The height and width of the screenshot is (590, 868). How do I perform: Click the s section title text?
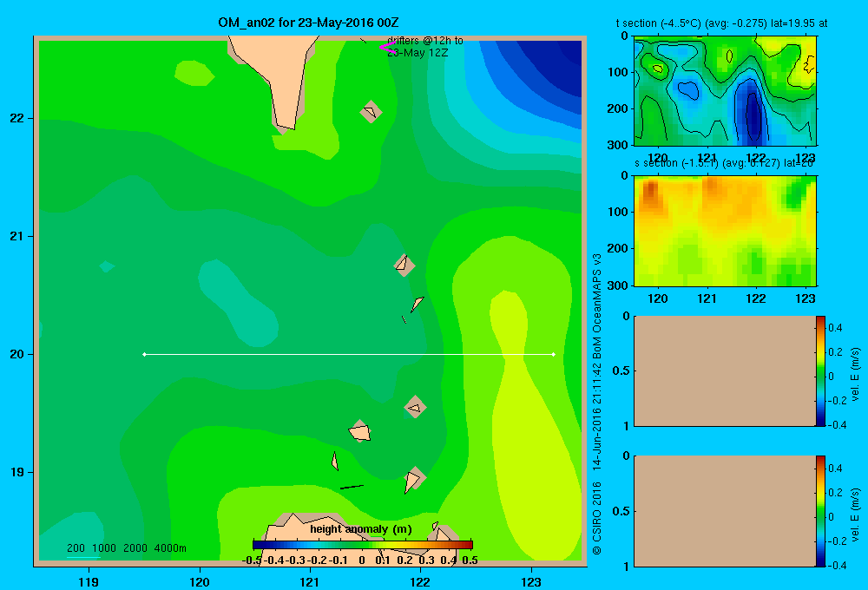pyautogui.click(x=725, y=163)
